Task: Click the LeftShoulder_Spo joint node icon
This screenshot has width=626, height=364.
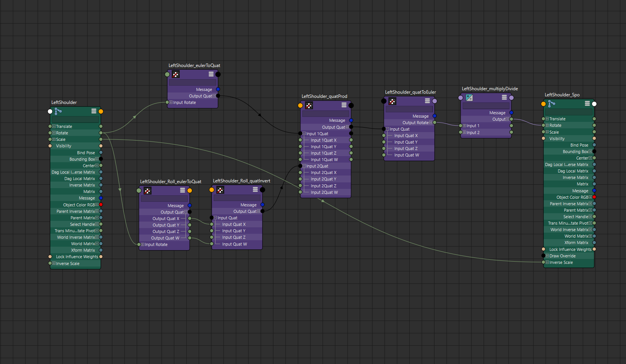Action: [x=551, y=104]
